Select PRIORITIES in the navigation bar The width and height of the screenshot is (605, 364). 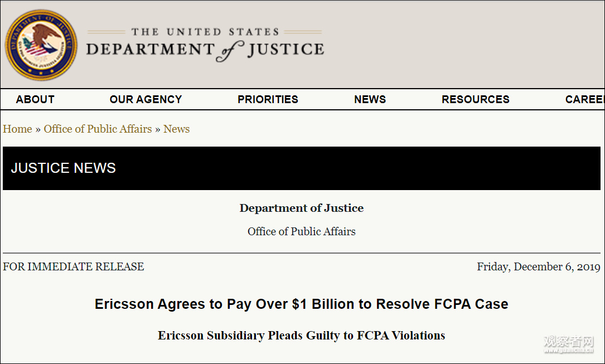click(268, 99)
